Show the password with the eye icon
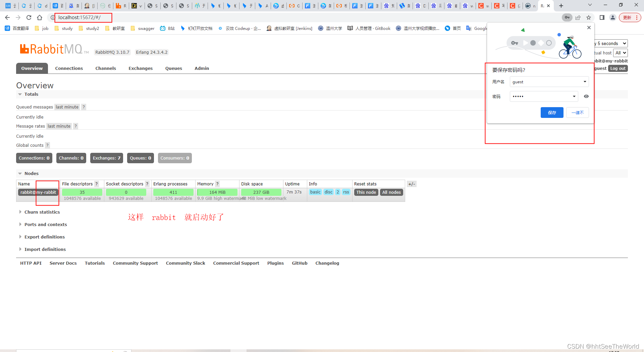Image resolution: width=644 pixels, height=352 pixels. point(586,96)
